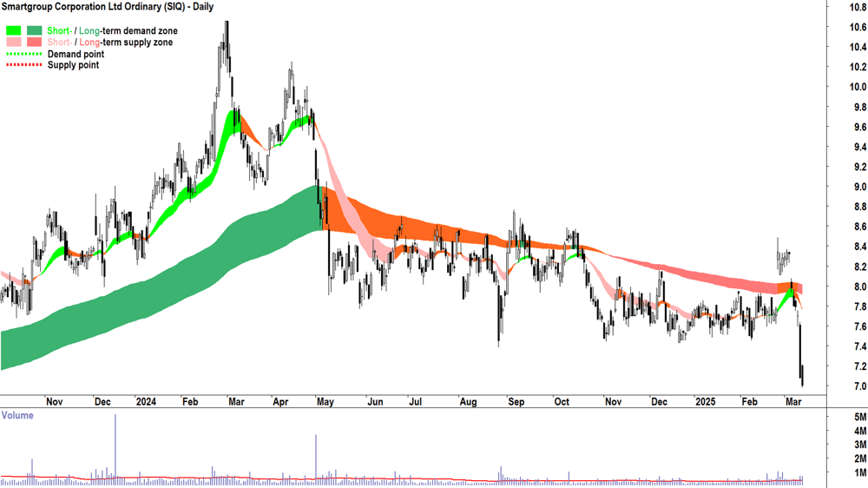Click the green dotted Demand point legend line
868x488 pixels.
click(x=23, y=55)
